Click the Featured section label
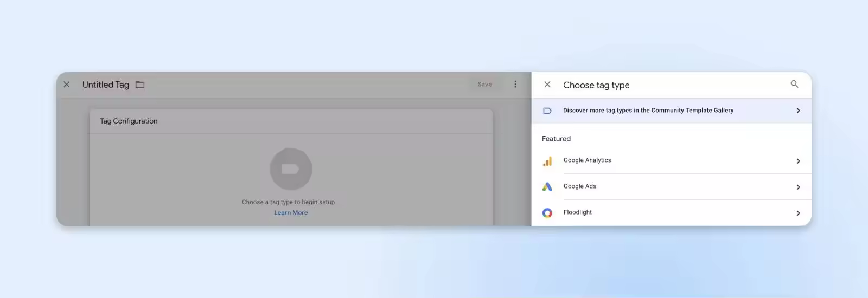The height and width of the screenshot is (298, 868). (556, 139)
